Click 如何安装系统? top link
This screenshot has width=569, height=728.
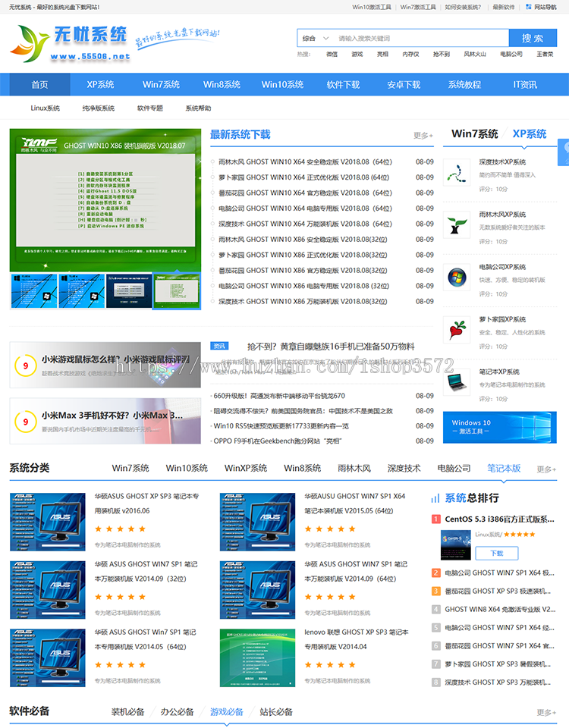463,7
